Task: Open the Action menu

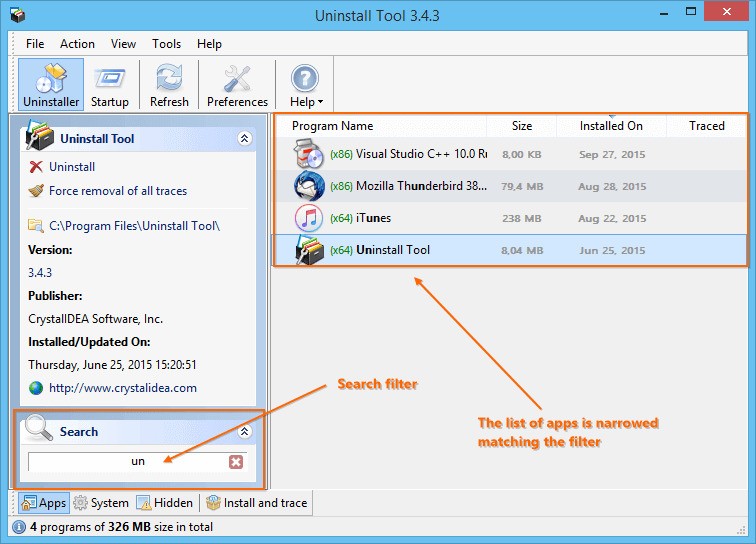Action: 77,44
